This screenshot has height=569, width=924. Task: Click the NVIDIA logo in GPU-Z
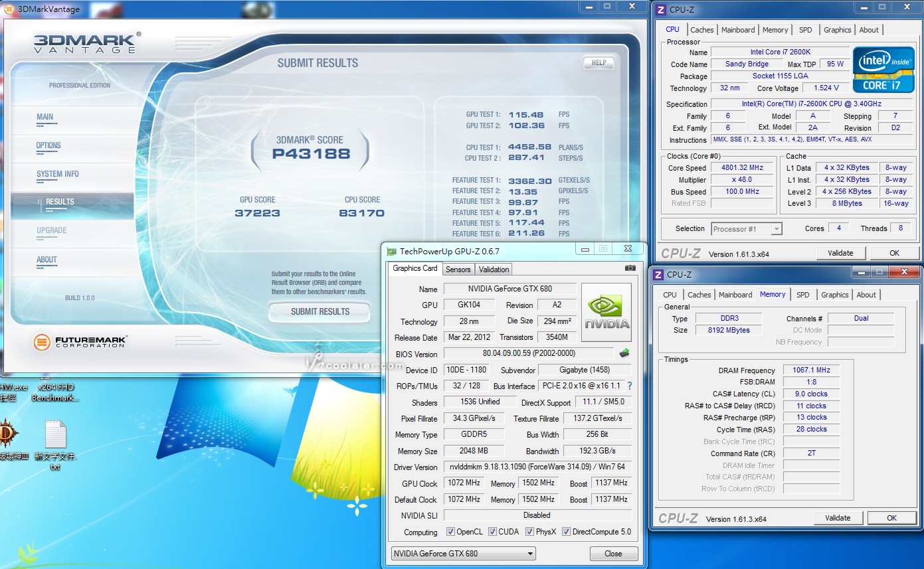606,314
